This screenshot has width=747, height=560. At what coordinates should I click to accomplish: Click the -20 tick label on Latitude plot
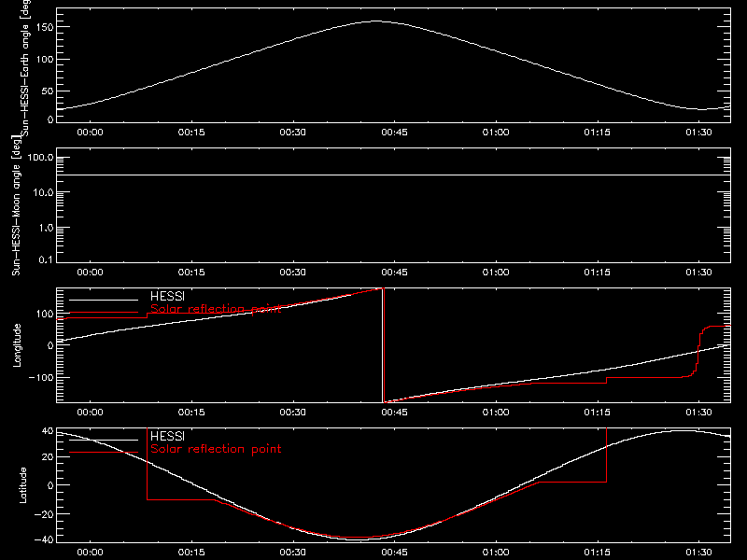tap(44, 514)
